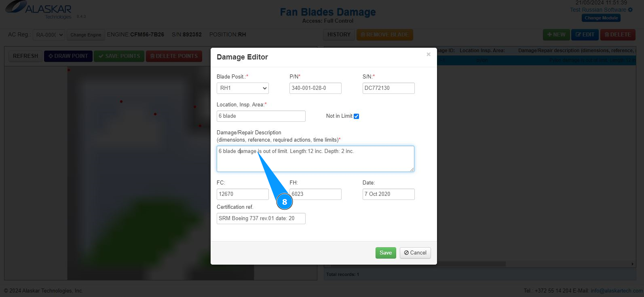The width and height of the screenshot is (644, 297).
Task: Save the damage record
Action: tap(386, 253)
